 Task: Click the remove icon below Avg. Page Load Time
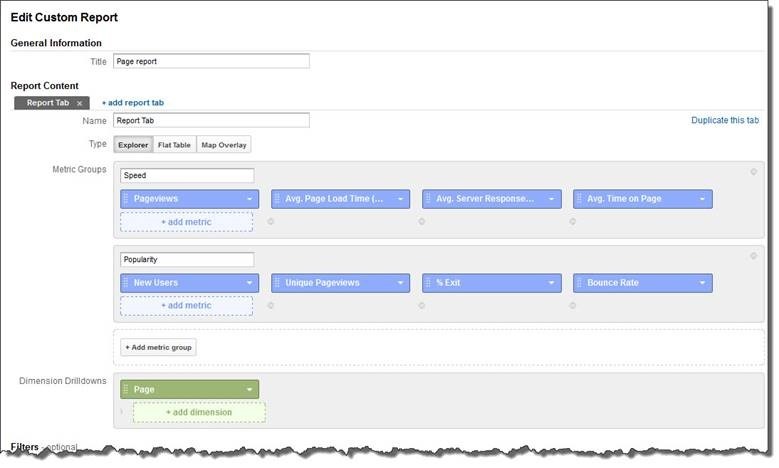[270, 221]
